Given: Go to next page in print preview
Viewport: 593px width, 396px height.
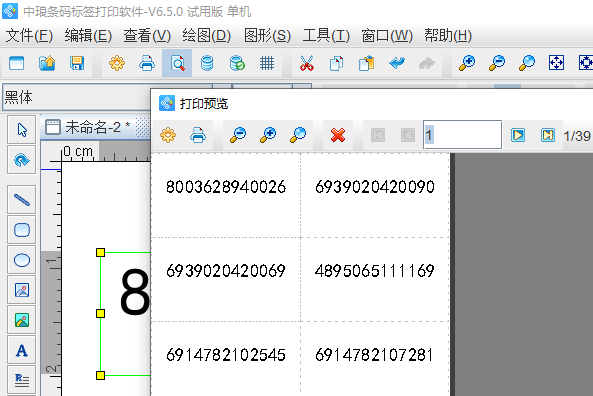Looking at the screenshot, I should click(518, 135).
